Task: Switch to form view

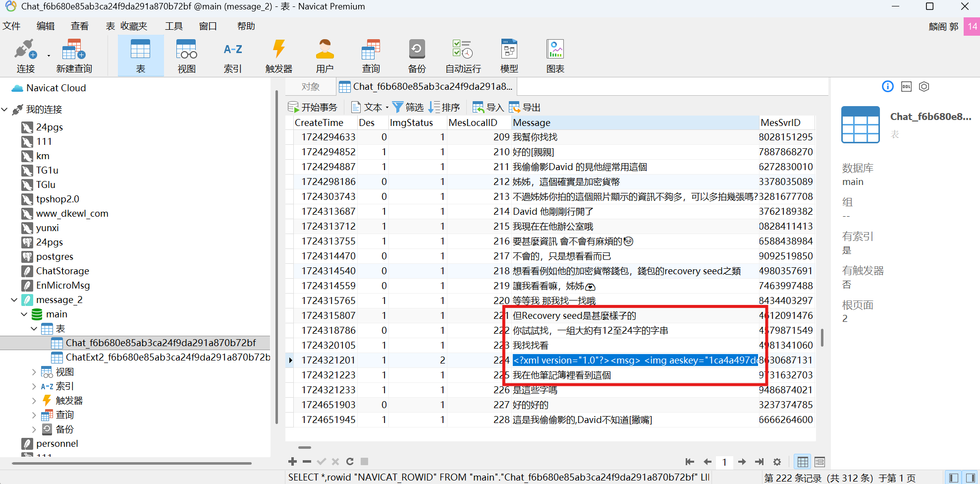Action: [820, 462]
